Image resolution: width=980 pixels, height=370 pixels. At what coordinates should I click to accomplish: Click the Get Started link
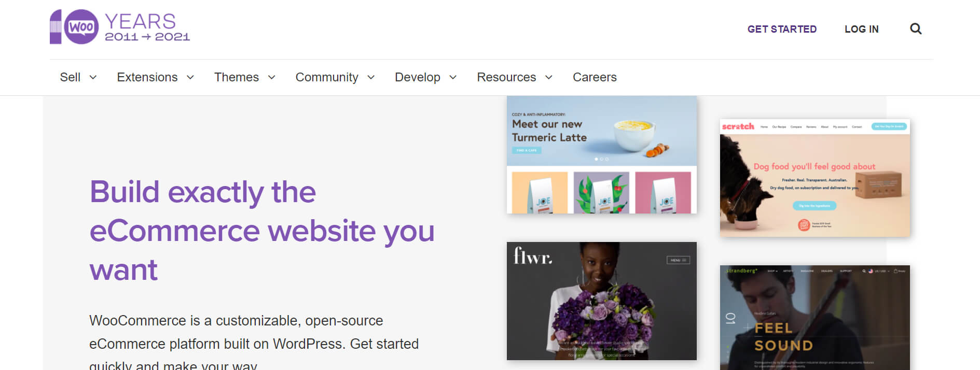(782, 29)
